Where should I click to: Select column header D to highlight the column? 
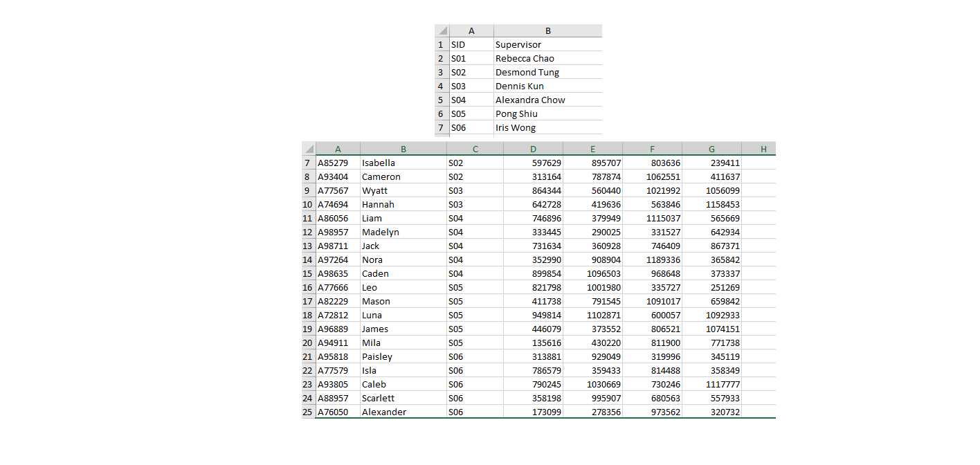coord(533,149)
